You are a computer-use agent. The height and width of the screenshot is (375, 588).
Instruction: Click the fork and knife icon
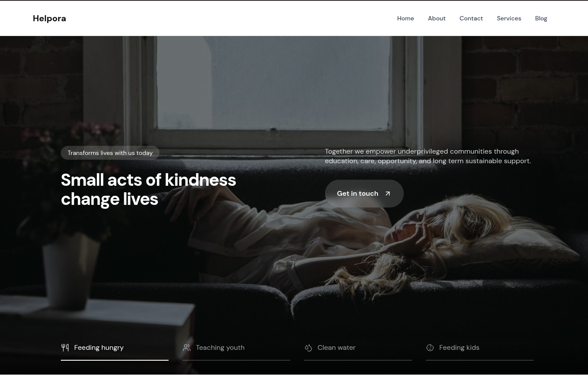tap(65, 348)
